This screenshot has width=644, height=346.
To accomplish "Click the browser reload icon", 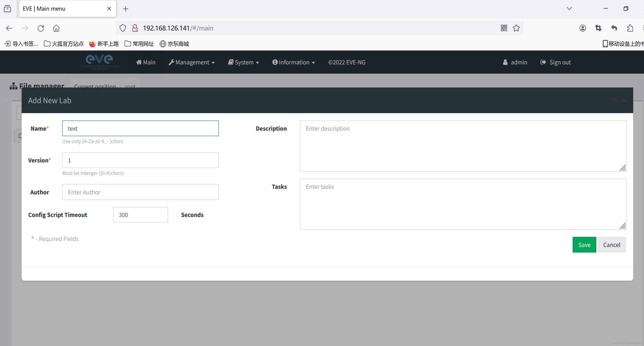I will 41,28.
